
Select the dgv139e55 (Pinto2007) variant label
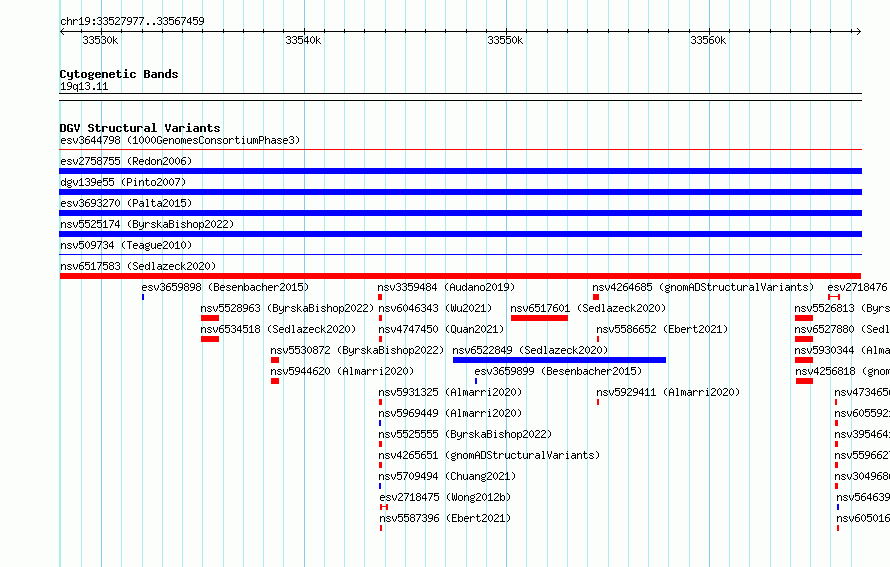[x=123, y=182]
